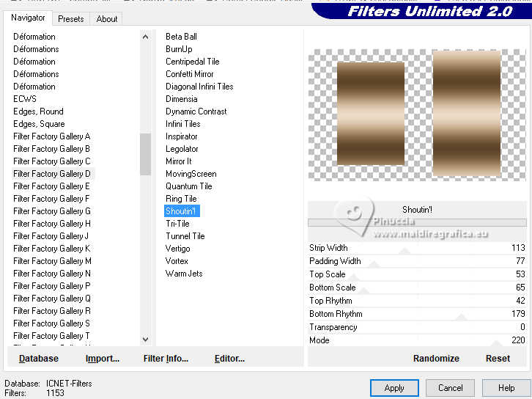This screenshot has height=399, width=532.
Task: Choose the Warm Jets filter
Action: pyautogui.click(x=184, y=274)
